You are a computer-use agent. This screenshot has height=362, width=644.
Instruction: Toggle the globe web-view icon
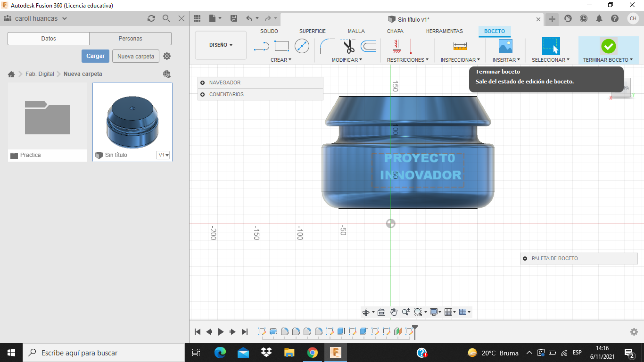[x=166, y=74]
